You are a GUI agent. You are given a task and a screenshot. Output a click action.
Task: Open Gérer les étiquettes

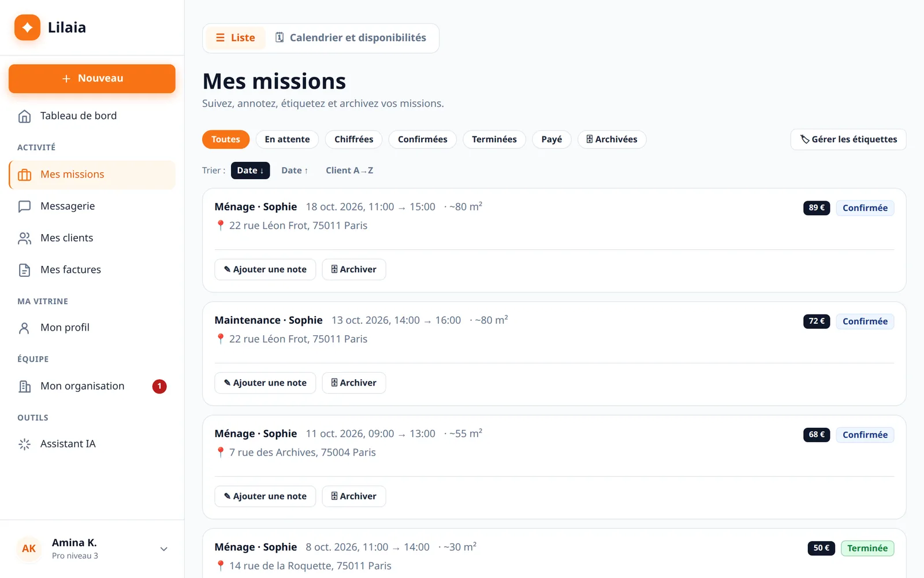848,139
